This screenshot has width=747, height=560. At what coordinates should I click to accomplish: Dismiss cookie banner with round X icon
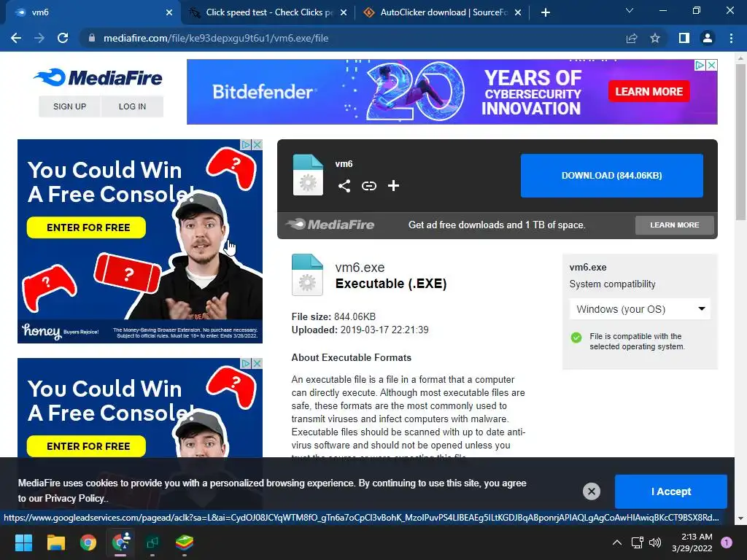(x=591, y=491)
